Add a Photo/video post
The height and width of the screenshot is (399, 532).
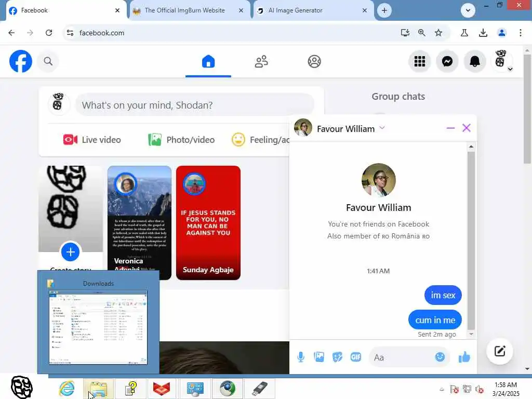coord(181,140)
